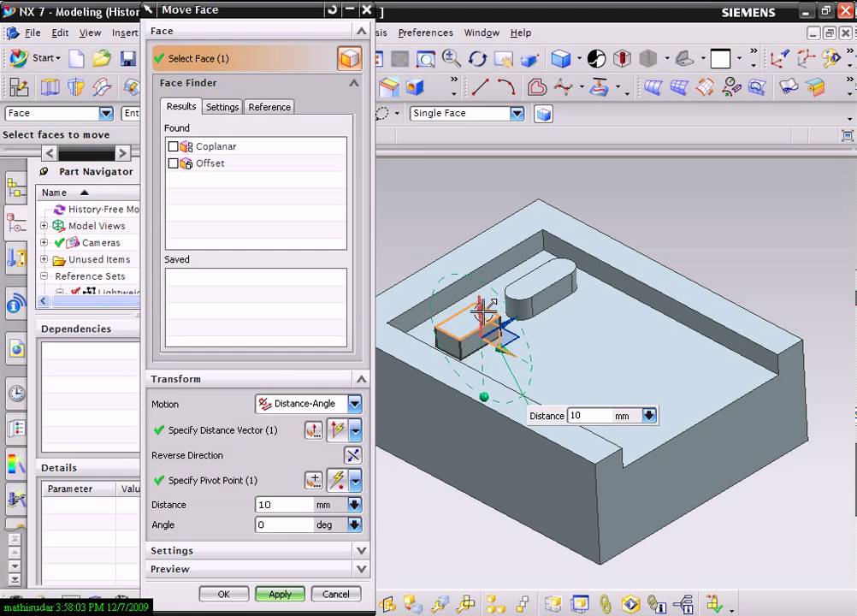Screen dimensions: 857x616
Task: Enable the Offset checkbox
Action: [173, 163]
